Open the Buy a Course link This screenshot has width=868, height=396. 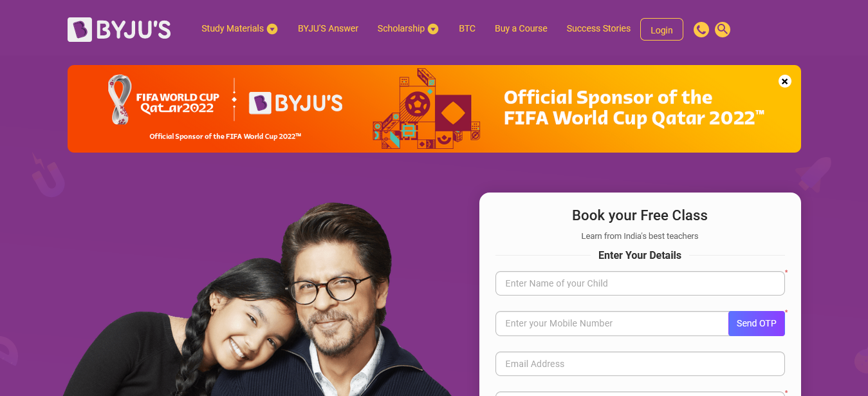tap(521, 28)
